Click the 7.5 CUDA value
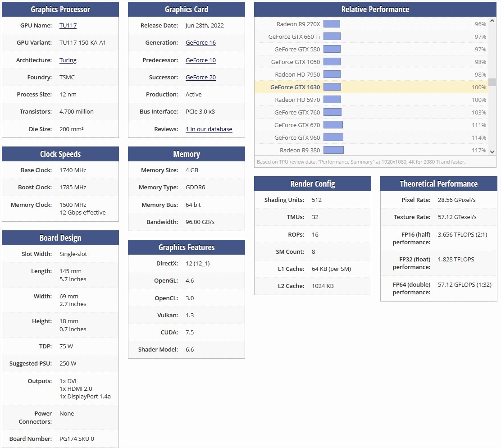Screen dimensions: 501x448 (x=190, y=332)
